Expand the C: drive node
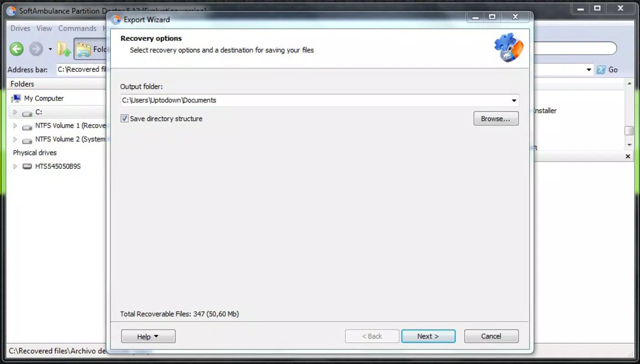 (x=15, y=112)
